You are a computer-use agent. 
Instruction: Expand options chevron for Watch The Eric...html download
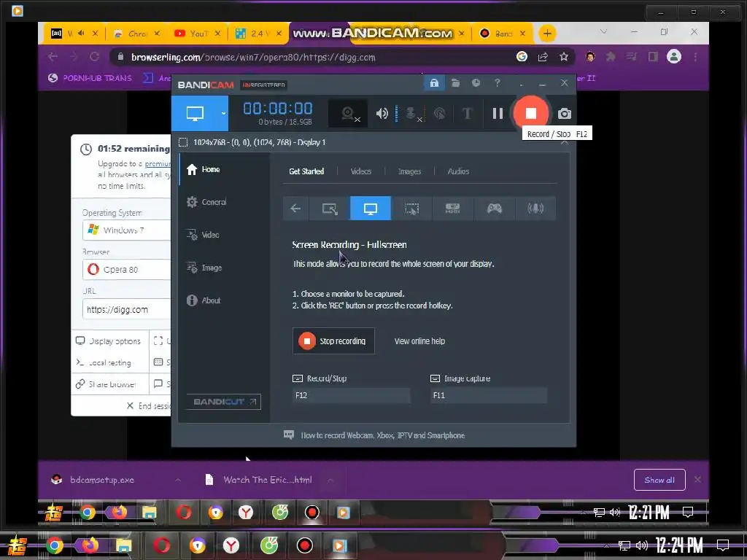(330, 480)
